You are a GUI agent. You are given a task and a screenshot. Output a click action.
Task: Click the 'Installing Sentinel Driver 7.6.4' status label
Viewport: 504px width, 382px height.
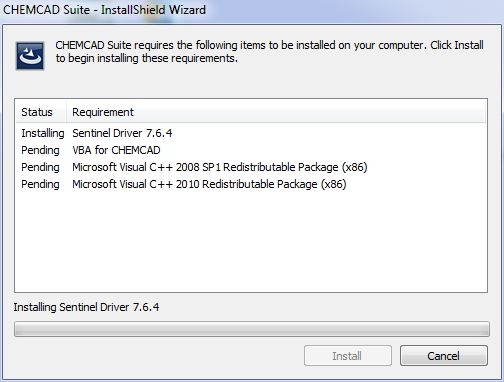86,307
